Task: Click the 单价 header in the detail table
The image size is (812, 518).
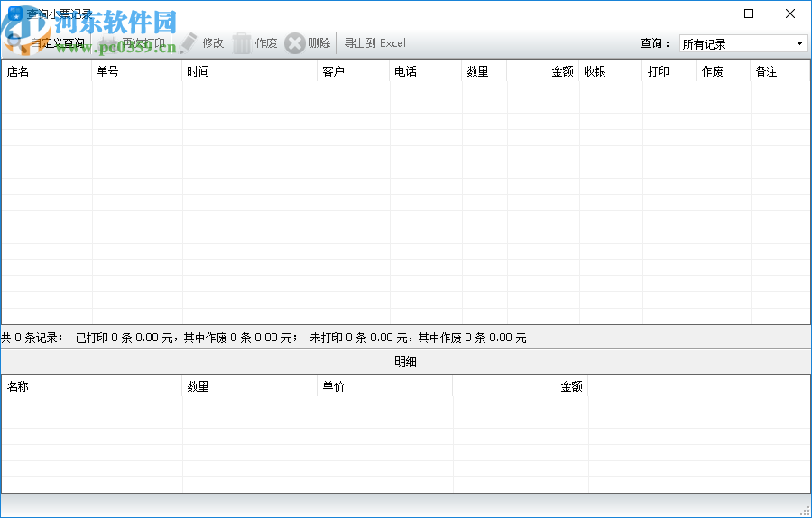Action: pos(385,386)
